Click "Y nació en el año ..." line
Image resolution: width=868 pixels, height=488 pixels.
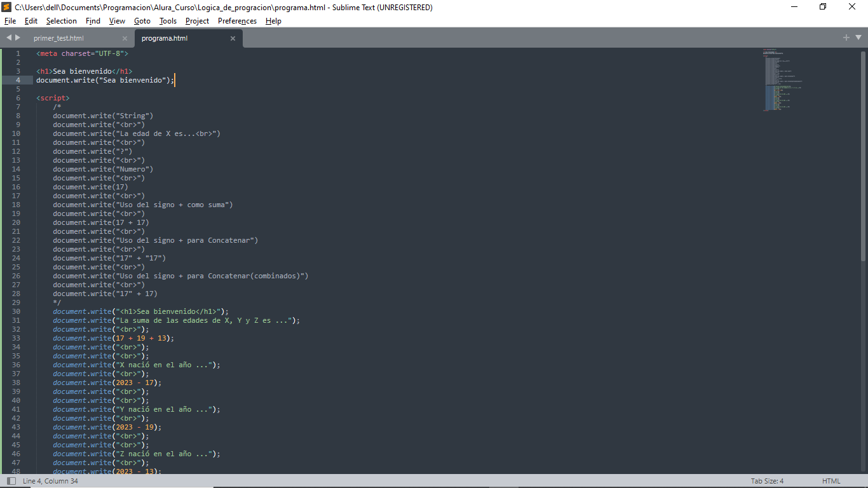point(137,409)
